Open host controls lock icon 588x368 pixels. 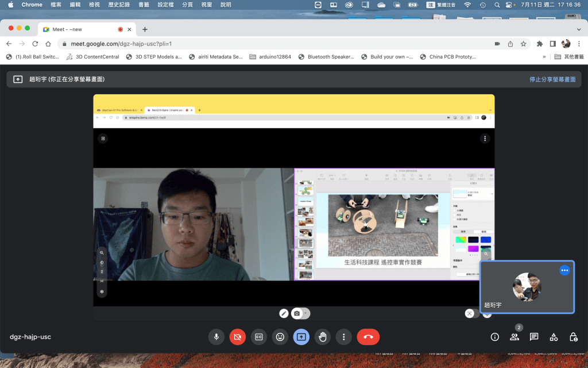tap(573, 337)
